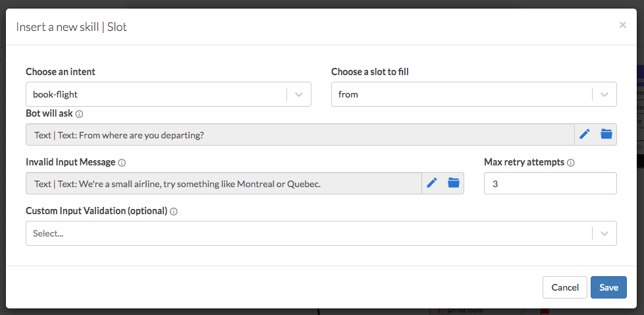644x315 pixels.
Task: Open the 'Choose a slot to fill' dropdown
Action: [x=461, y=94]
